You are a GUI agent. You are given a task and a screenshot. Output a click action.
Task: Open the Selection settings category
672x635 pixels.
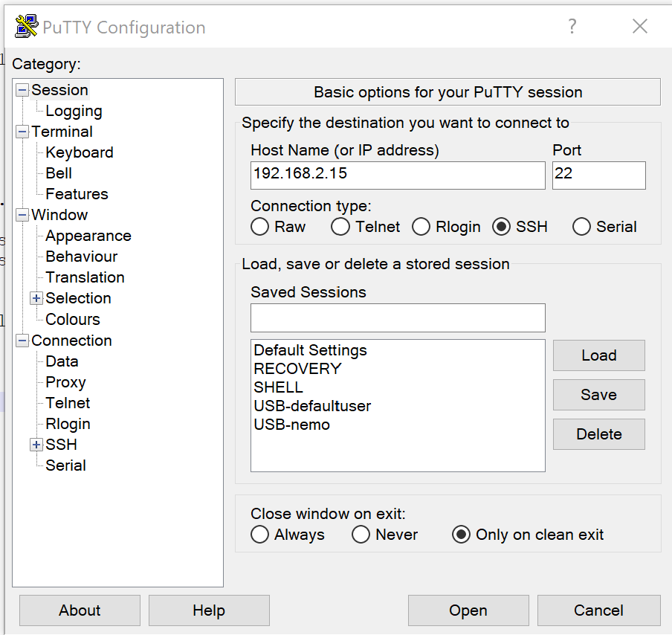pos(79,298)
